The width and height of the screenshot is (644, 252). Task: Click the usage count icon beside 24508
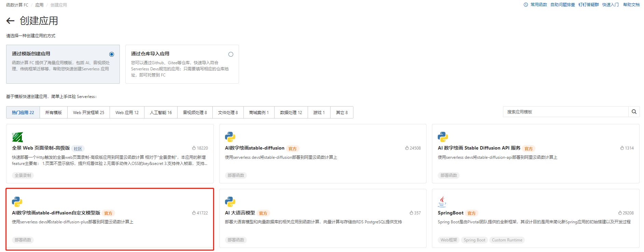(407, 148)
